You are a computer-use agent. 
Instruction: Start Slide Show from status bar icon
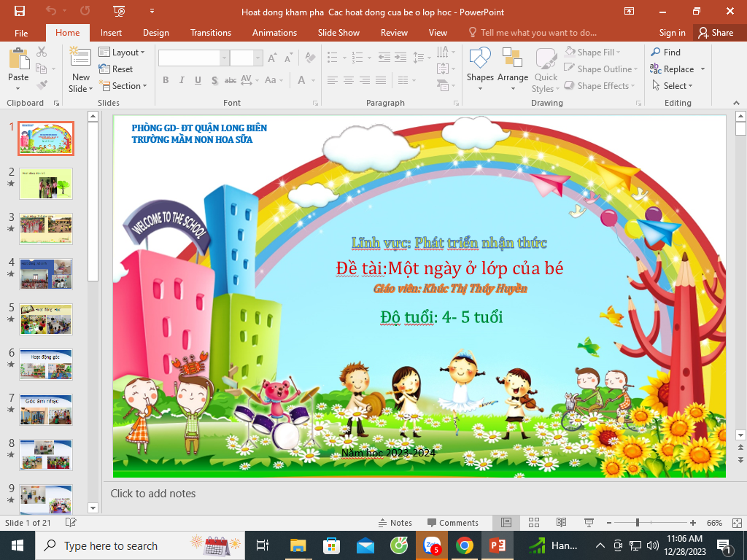588,523
